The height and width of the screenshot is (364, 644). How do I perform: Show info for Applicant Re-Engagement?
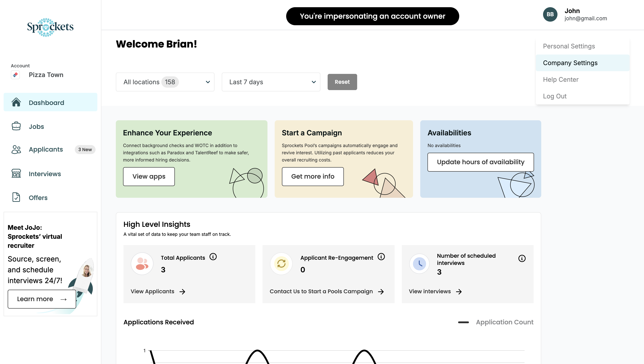point(381,257)
